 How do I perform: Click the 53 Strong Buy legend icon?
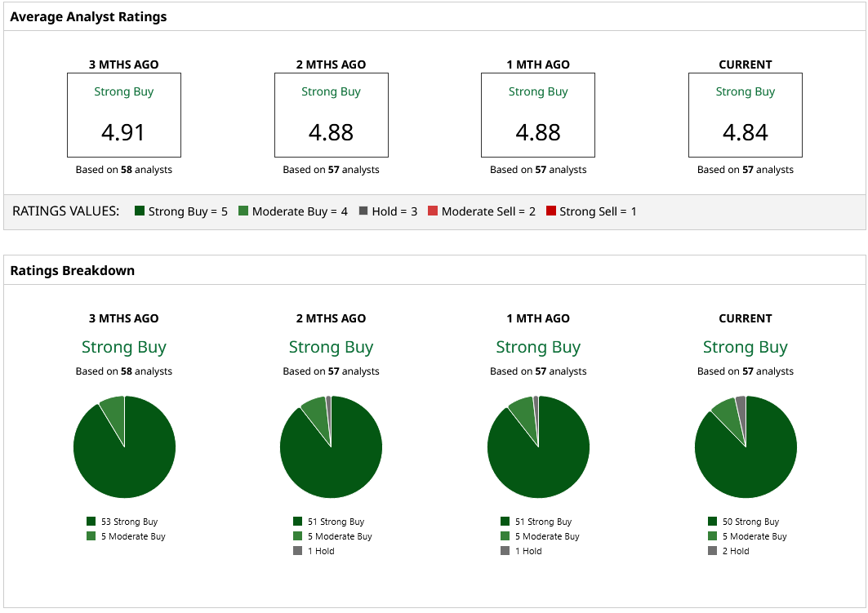[91, 521]
